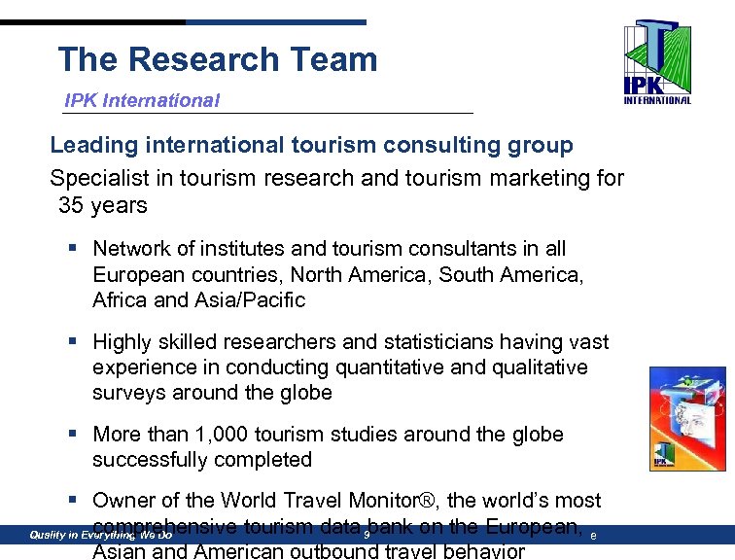Click line 'Asian and American outbound travel behavior'
Image resolution: width=735 pixels, height=560 pixels.
pos(308,551)
